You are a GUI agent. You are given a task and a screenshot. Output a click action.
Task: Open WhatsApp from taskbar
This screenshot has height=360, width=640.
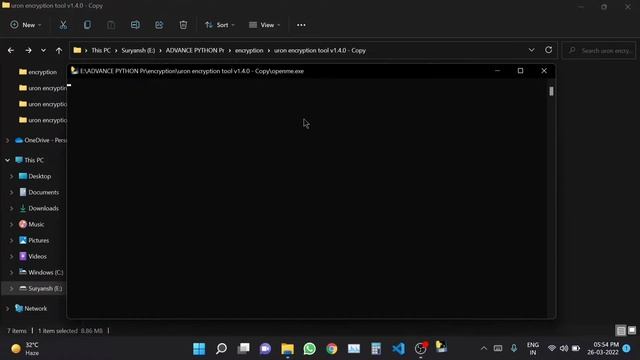point(310,349)
